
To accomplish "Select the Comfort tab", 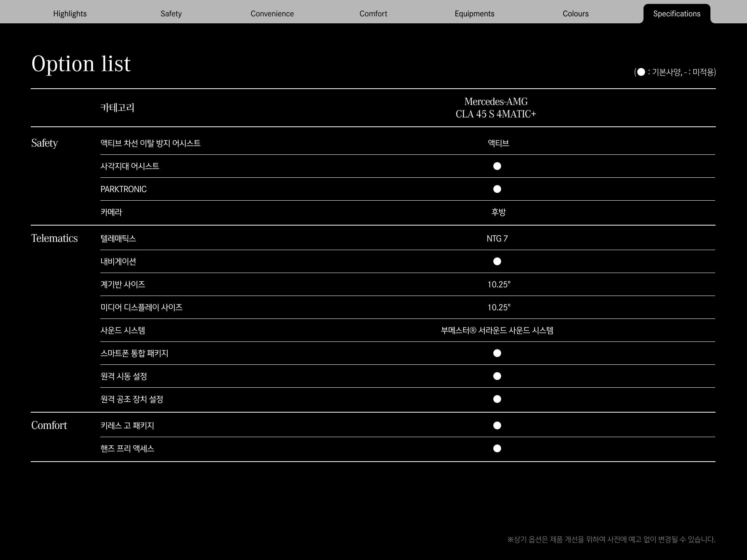I will [373, 14].
